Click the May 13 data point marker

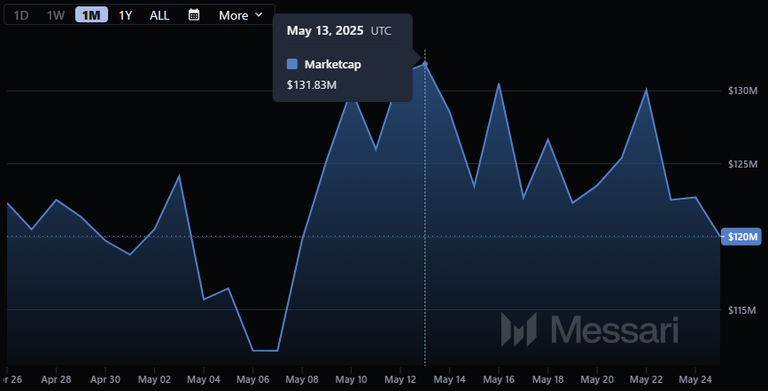point(425,64)
